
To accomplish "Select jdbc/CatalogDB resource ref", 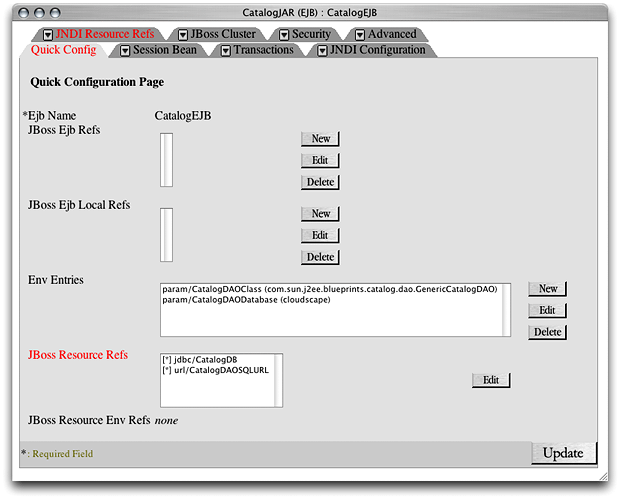I will click(x=200, y=360).
